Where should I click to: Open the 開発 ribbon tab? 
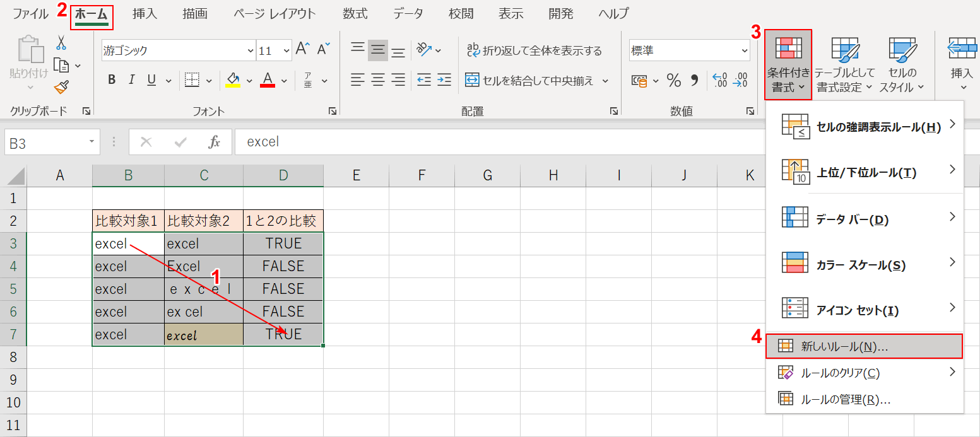[560, 13]
